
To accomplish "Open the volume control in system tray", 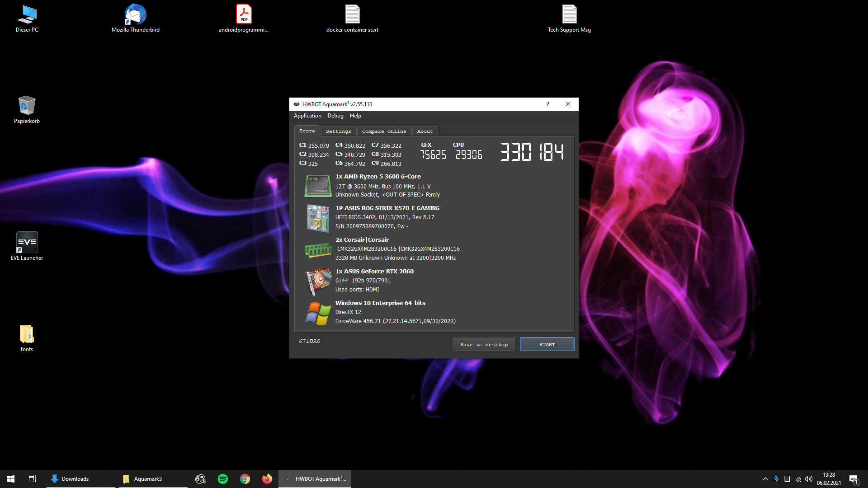I will (809, 479).
